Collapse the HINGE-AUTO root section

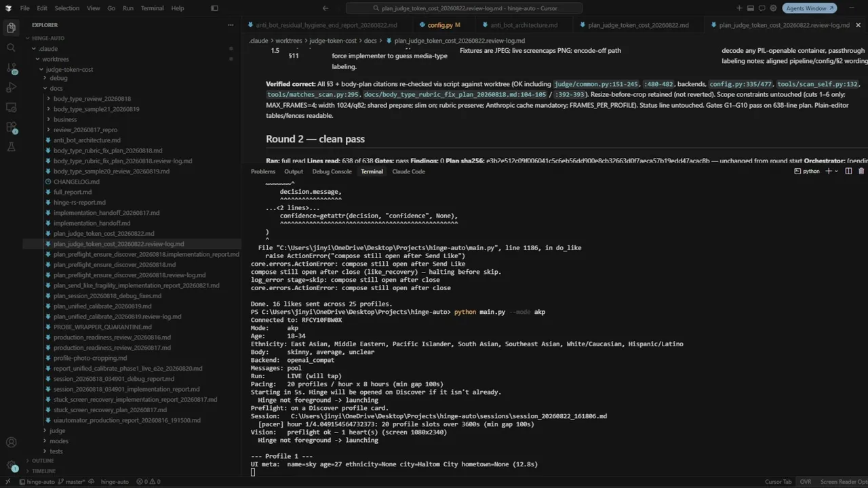[x=47, y=38]
